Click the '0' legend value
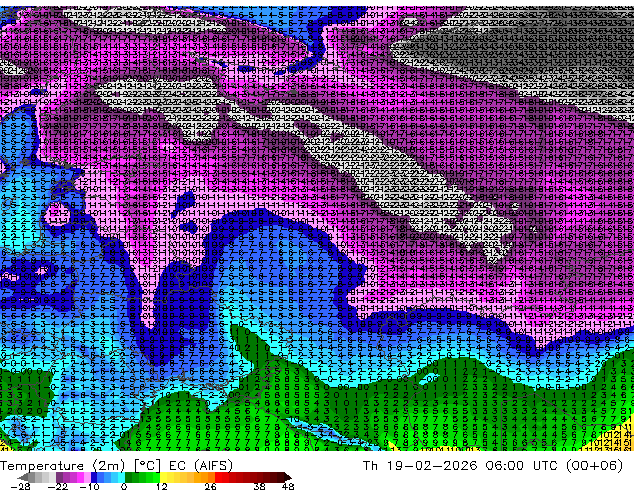634x490 pixels. tap(124, 486)
